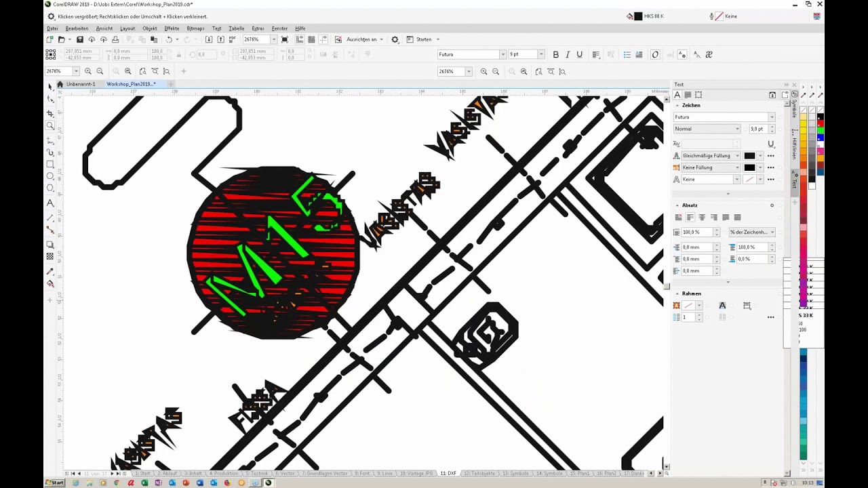Toggle Show guidelines button
The height and width of the screenshot is (488, 868).
(x=323, y=39)
